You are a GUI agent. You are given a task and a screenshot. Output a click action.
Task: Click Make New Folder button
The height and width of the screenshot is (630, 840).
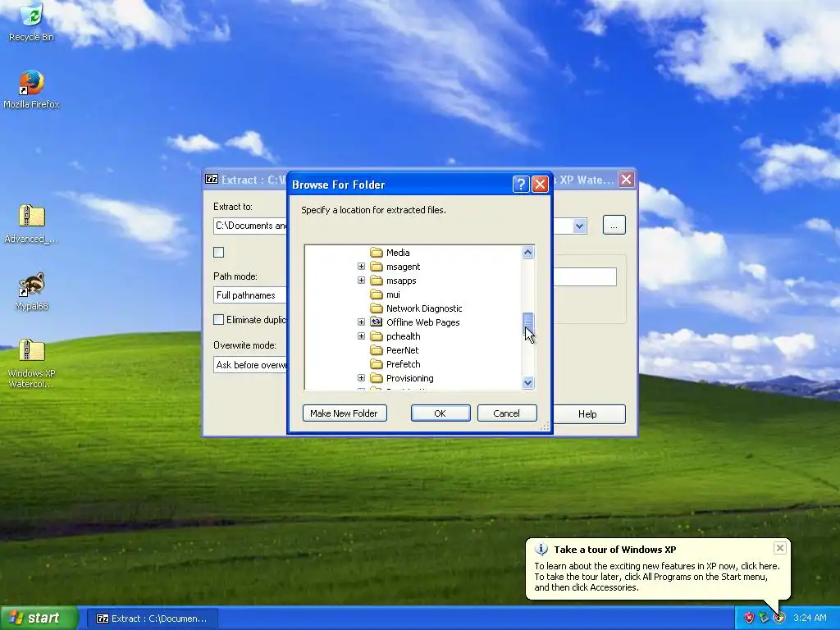345,413
